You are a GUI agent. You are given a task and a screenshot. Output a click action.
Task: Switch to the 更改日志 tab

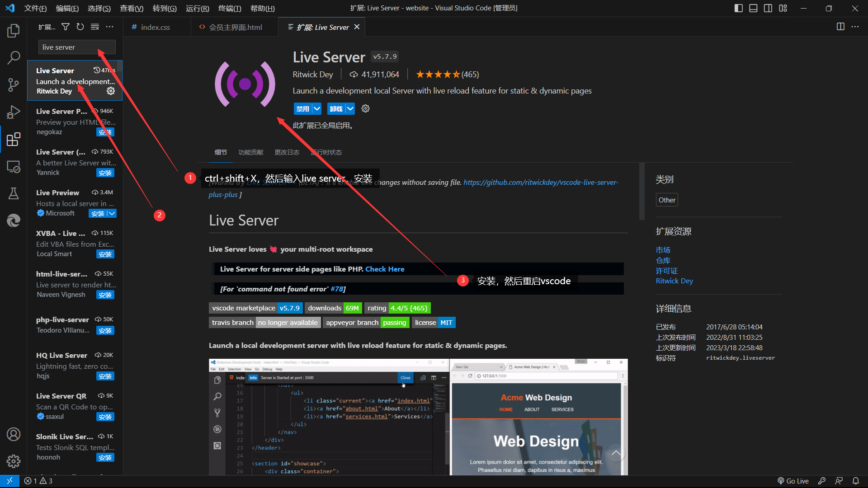coord(287,152)
